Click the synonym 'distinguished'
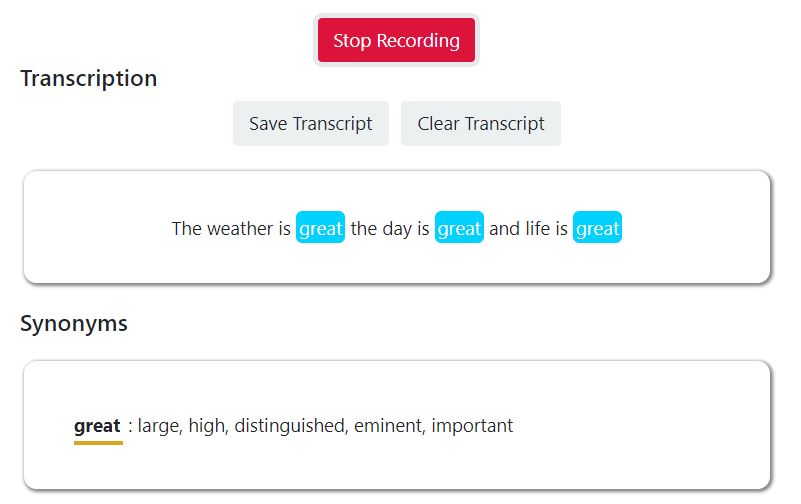801x504 pixels. [x=289, y=426]
